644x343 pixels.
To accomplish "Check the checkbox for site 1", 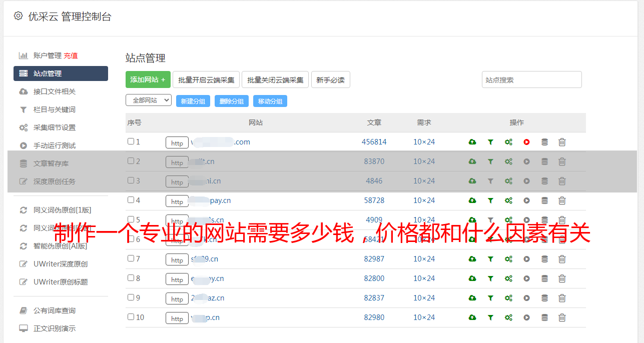I will click(131, 141).
